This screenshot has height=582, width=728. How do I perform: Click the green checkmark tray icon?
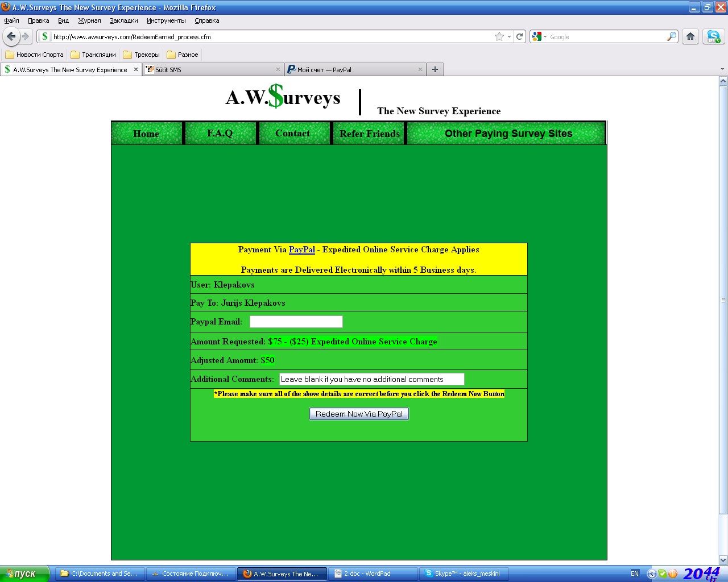[662, 573]
